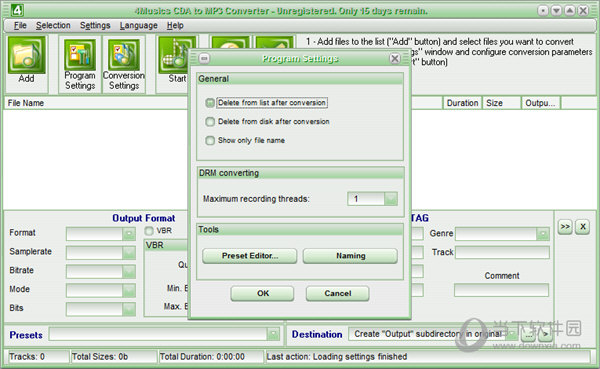The height and width of the screenshot is (369, 600).
Task: Open the Mode dropdown
Action: coord(129,290)
